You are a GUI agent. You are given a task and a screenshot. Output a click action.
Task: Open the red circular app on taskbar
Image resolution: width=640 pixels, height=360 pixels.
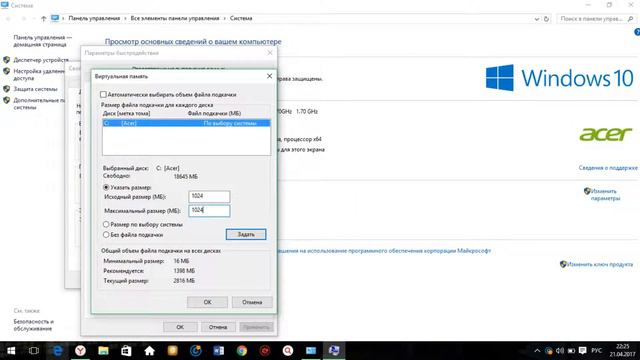click(x=264, y=351)
